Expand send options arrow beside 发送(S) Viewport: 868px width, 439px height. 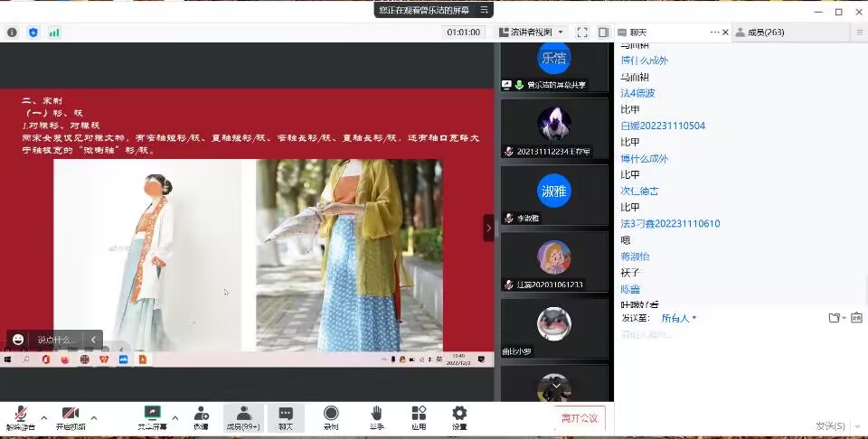(855, 425)
